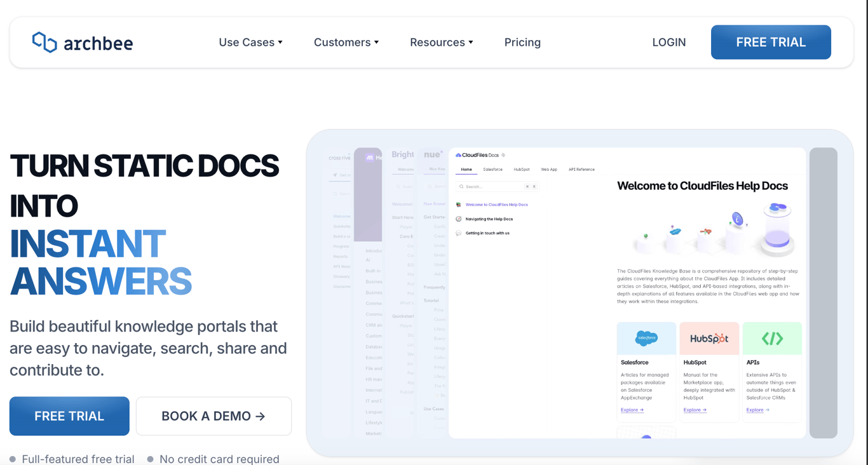Open Getting in touch with us sidebar item
This screenshot has height=465, width=868.
[487, 233]
